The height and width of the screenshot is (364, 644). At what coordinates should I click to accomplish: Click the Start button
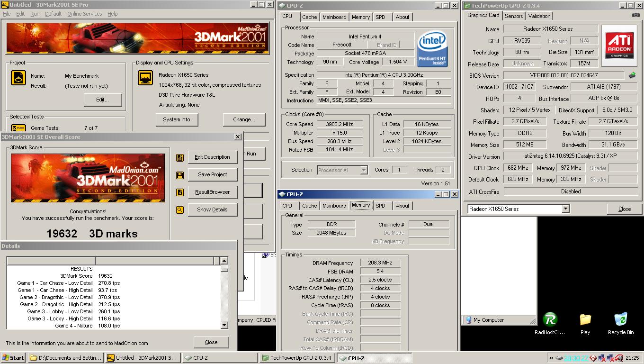(13, 358)
